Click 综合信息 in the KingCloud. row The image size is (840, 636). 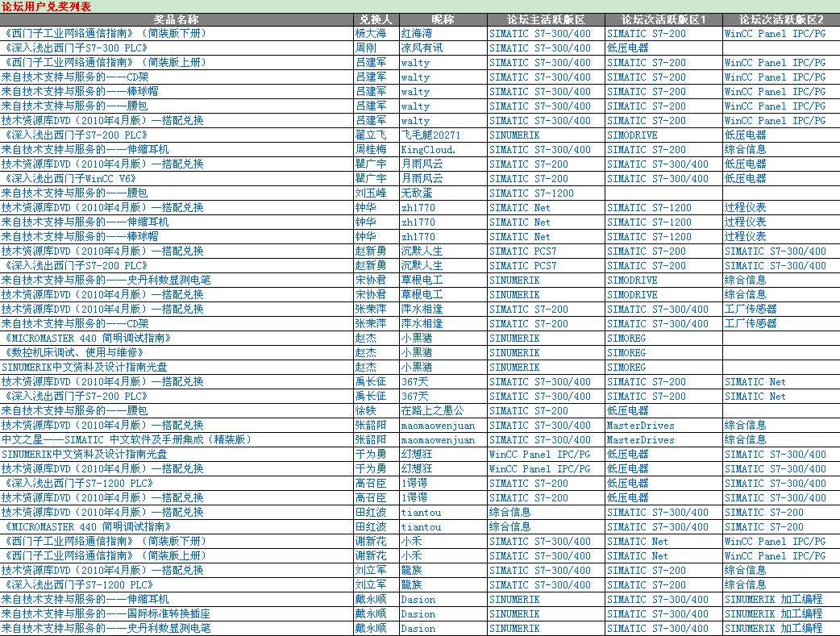(746, 149)
